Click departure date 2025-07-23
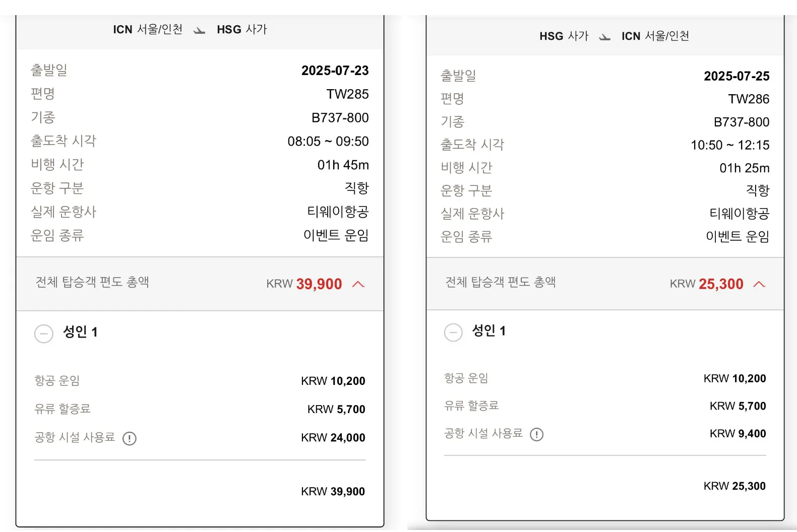 pos(335,71)
